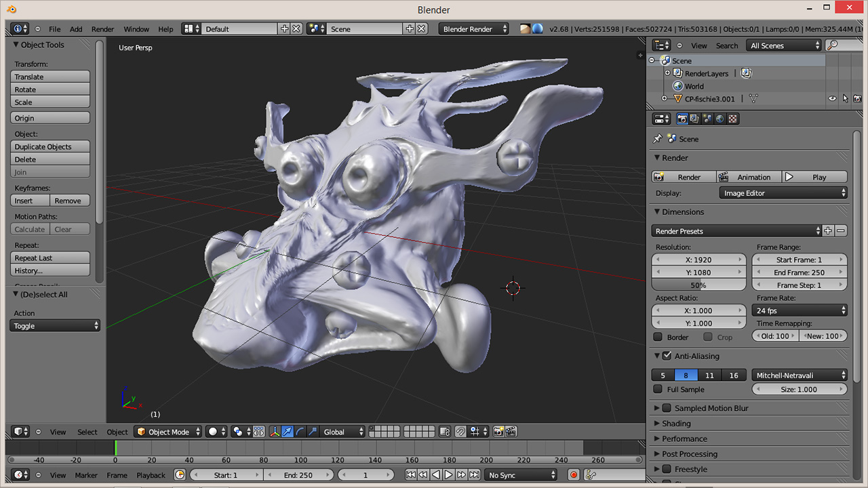Click the OpenGL render animation clapper icon
This screenshot has width=868, height=488.
511,432
